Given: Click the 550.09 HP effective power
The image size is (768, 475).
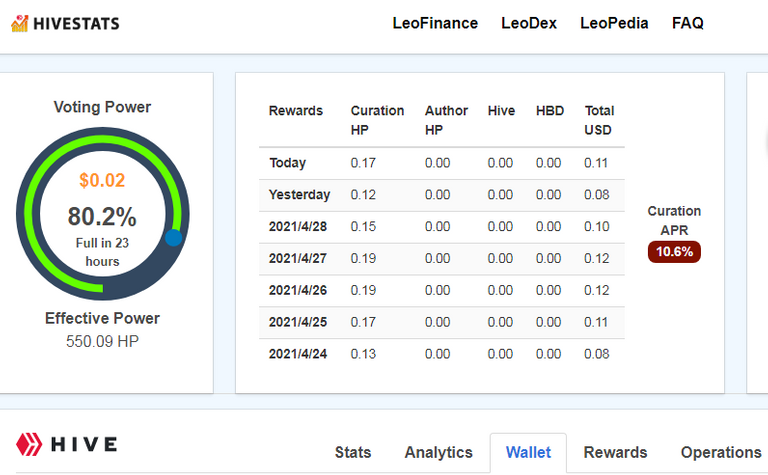Looking at the screenshot, I should click(102, 341).
